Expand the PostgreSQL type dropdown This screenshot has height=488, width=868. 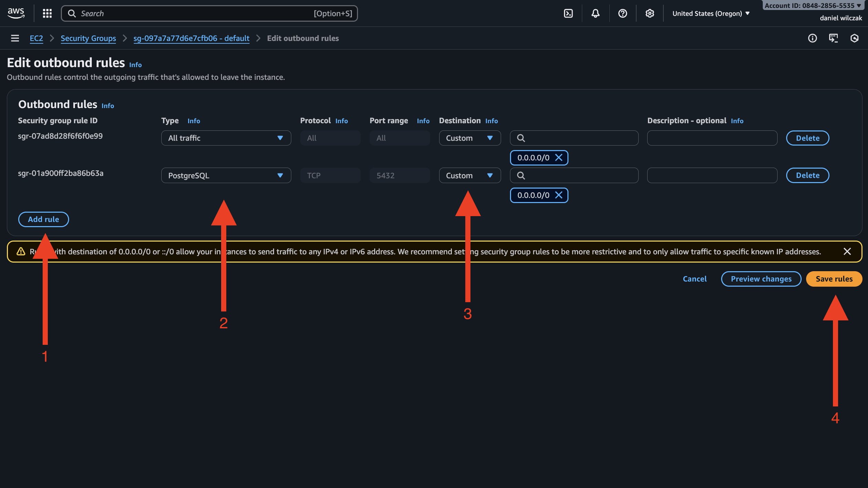coord(226,176)
